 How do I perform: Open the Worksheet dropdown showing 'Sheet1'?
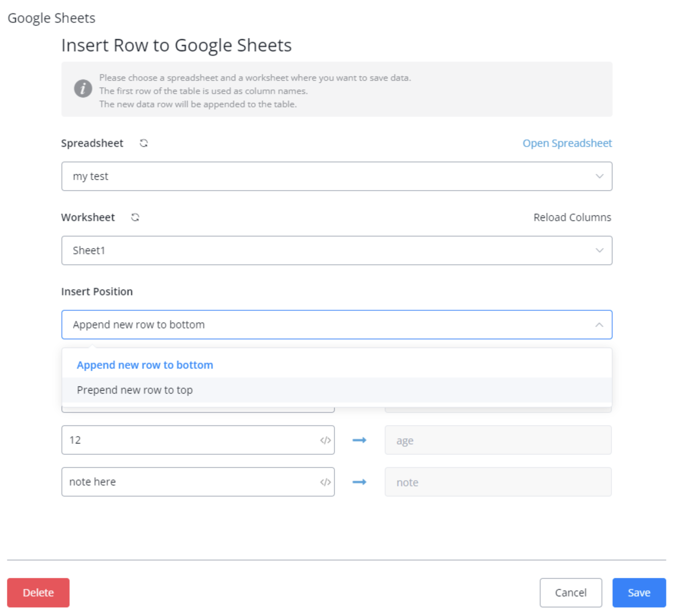[337, 251]
